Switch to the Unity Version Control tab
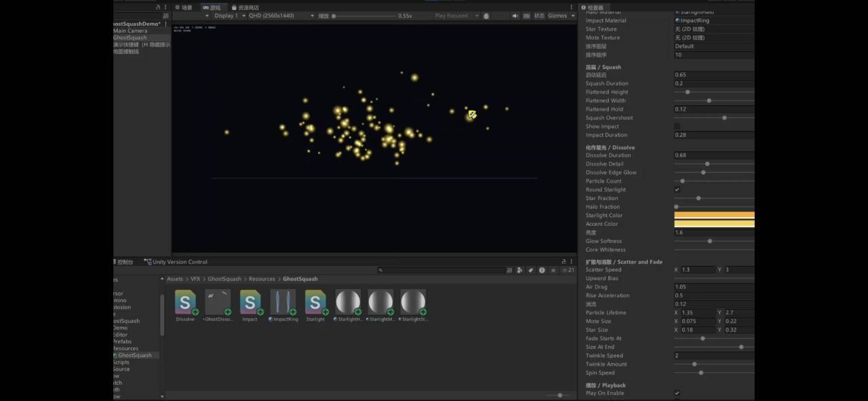 (x=176, y=262)
